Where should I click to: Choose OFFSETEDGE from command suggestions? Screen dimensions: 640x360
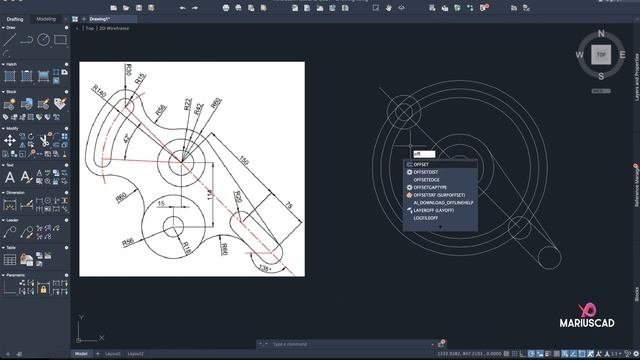(440, 180)
